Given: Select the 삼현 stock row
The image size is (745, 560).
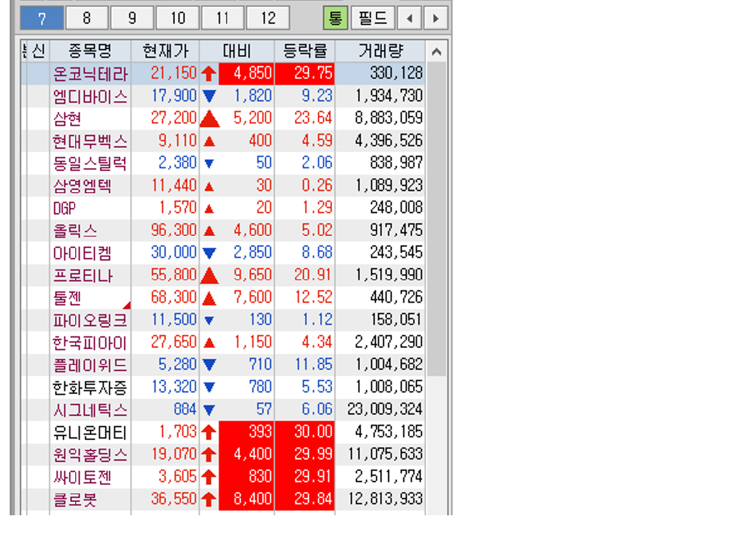Looking at the screenshot, I should coord(223,118).
